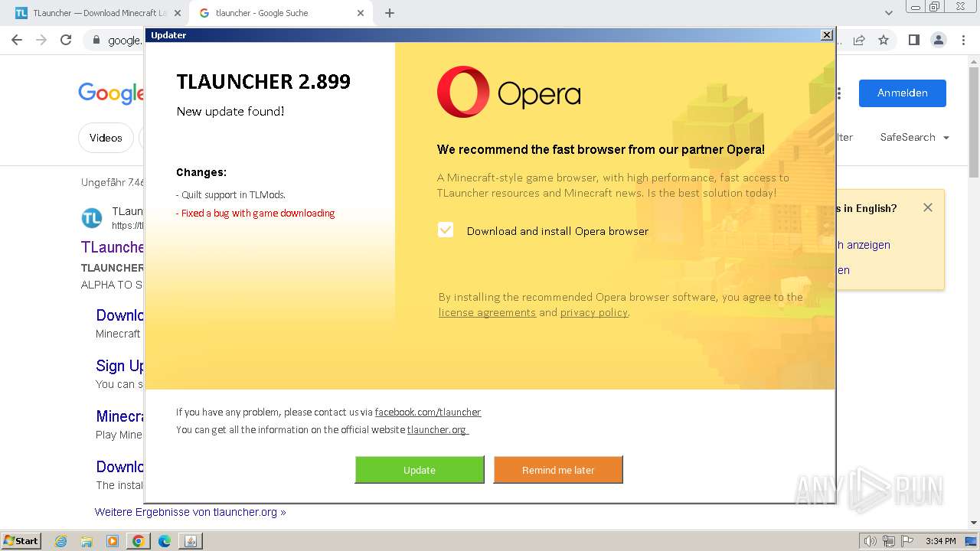Click Remind me later button

point(558,470)
